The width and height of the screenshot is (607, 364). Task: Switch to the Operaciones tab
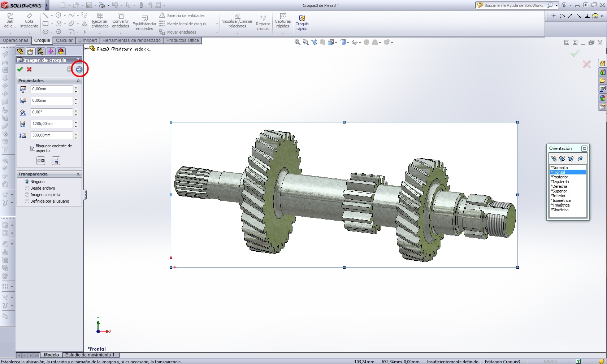point(16,40)
